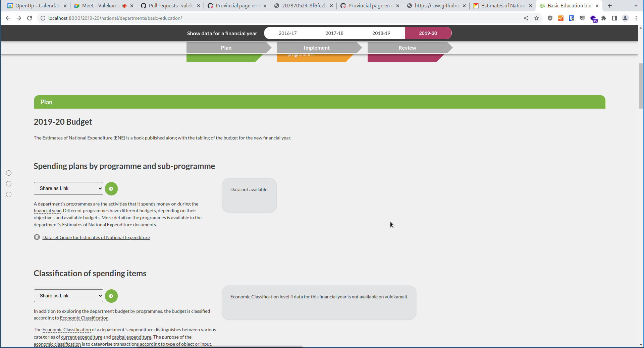Select the first radio circle in the left margin
The height and width of the screenshot is (348, 644).
[9, 173]
